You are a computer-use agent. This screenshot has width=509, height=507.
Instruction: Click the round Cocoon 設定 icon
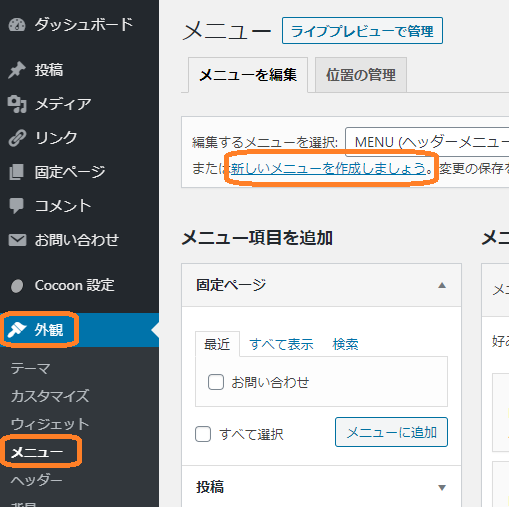tap(17, 286)
